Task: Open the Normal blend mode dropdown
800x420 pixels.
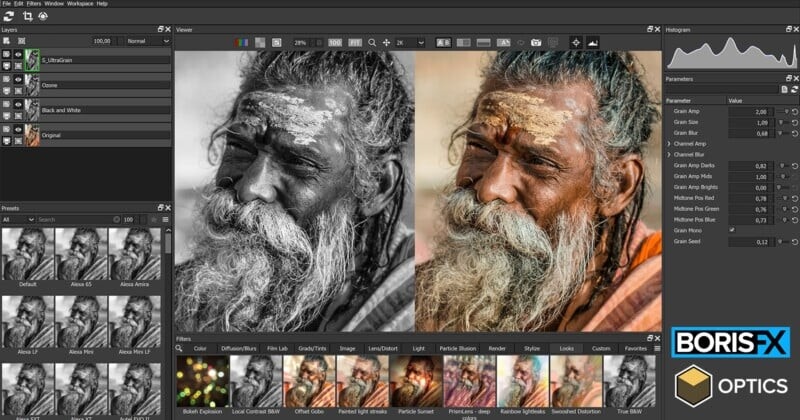Action: [x=148, y=41]
